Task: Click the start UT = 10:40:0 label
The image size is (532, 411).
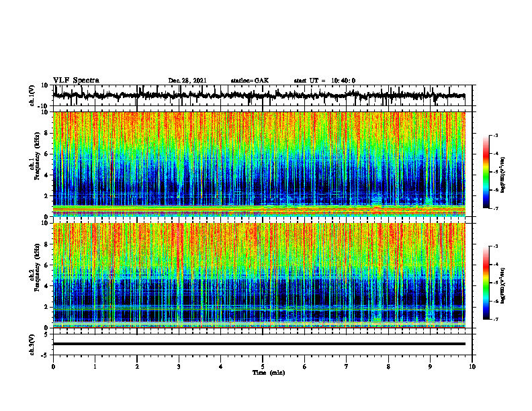Action: click(x=324, y=81)
